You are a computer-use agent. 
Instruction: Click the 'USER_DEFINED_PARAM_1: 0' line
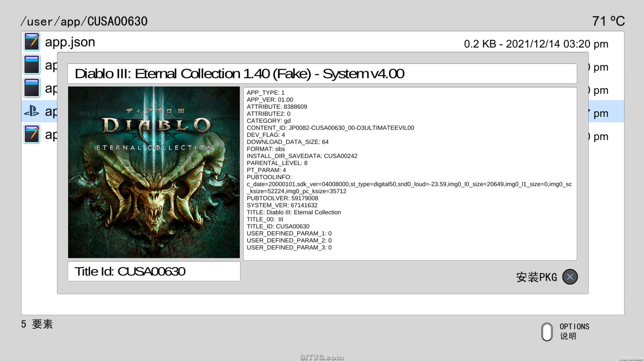289,233
